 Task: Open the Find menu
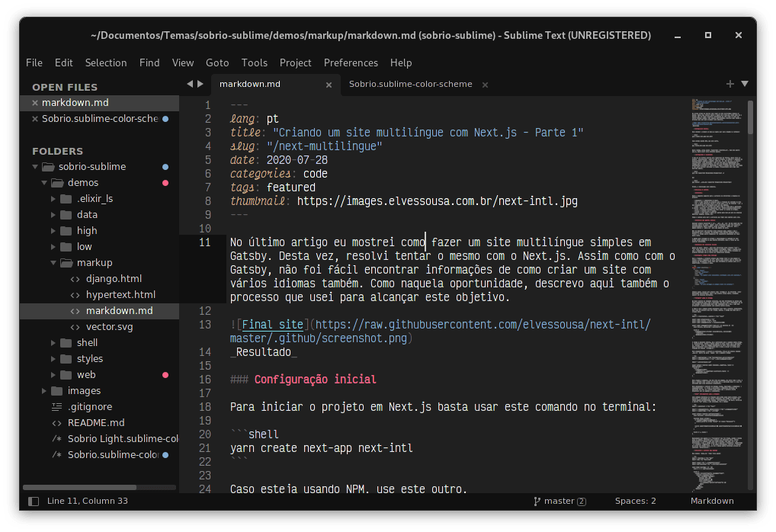pyautogui.click(x=149, y=62)
